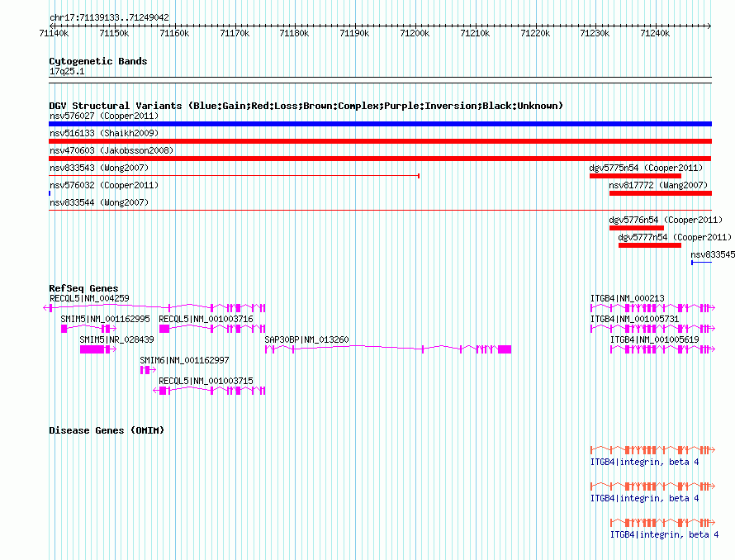This screenshot has height=560, width=735.
Task: Open dgv5777n54 (Cooper2011) label
Action: pos(675,237)
